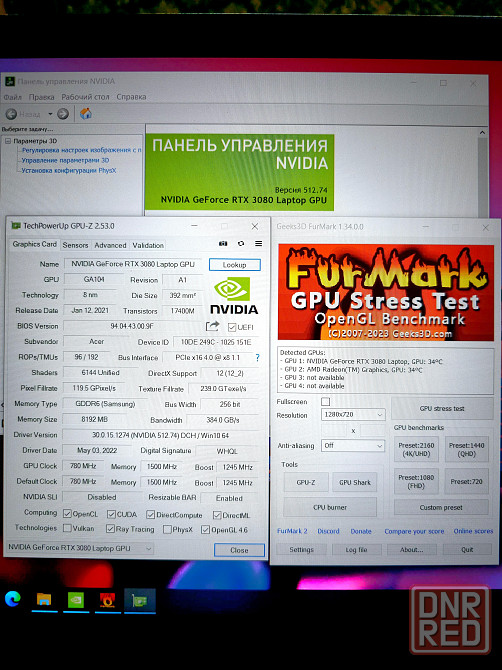Click the GPU-Z screenshot camera icon
The width and height of the screenshot is (502, 670).
click(223, 244)
